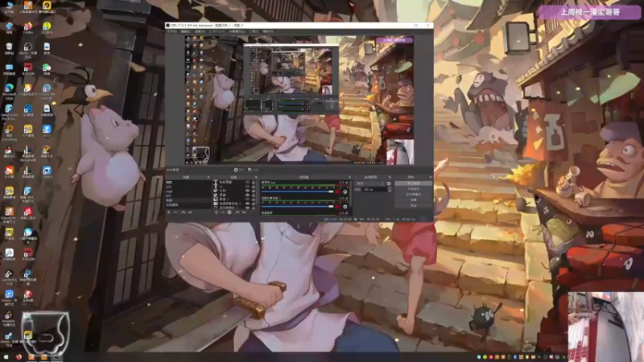The width and height of the screenshot is (644, 362).
Task: Click audio mixer vertical scrollbar
Action: click(x=351, y=195)
